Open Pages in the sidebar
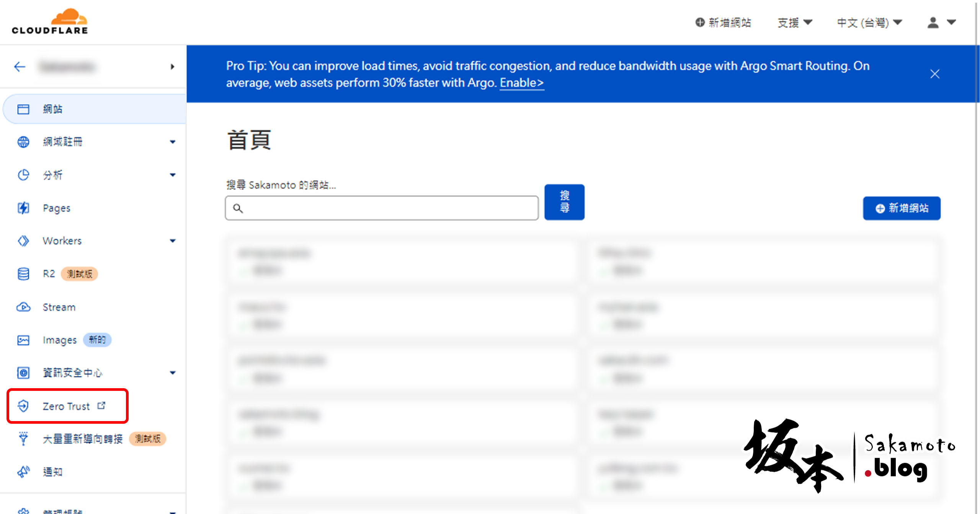Viewport: 980px width, 514px height. tap(57, 208)
